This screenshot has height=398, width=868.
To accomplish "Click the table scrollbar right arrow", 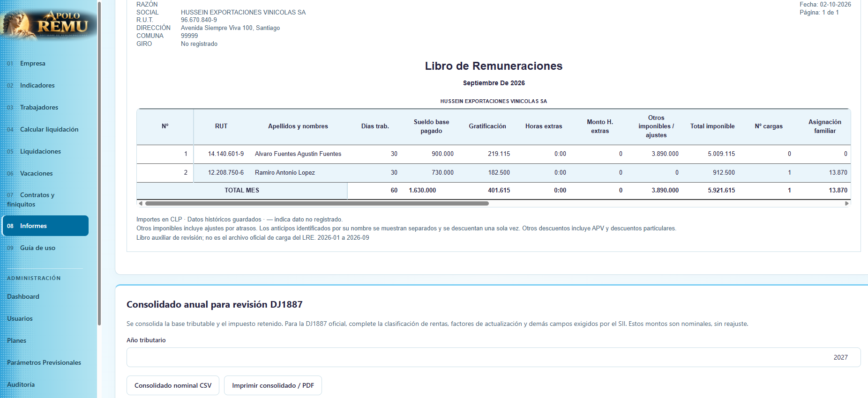I will point(847,204).
